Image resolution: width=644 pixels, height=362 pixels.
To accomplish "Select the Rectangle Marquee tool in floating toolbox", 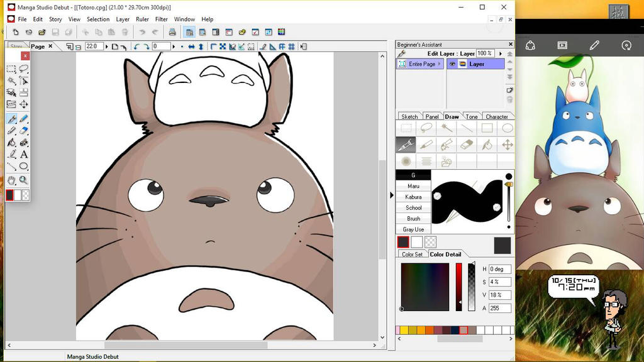I will click(11, 69).
